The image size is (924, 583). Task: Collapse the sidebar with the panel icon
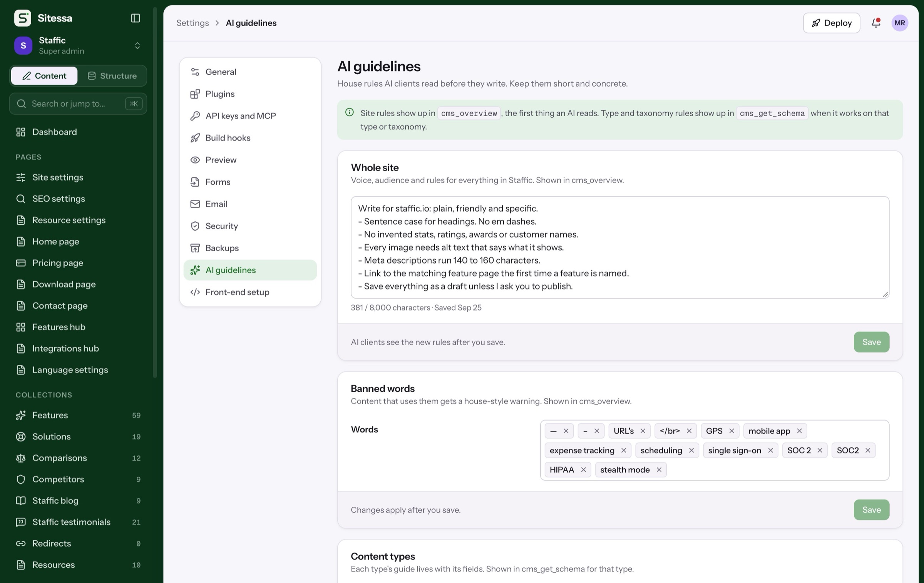tap(136, 18)
